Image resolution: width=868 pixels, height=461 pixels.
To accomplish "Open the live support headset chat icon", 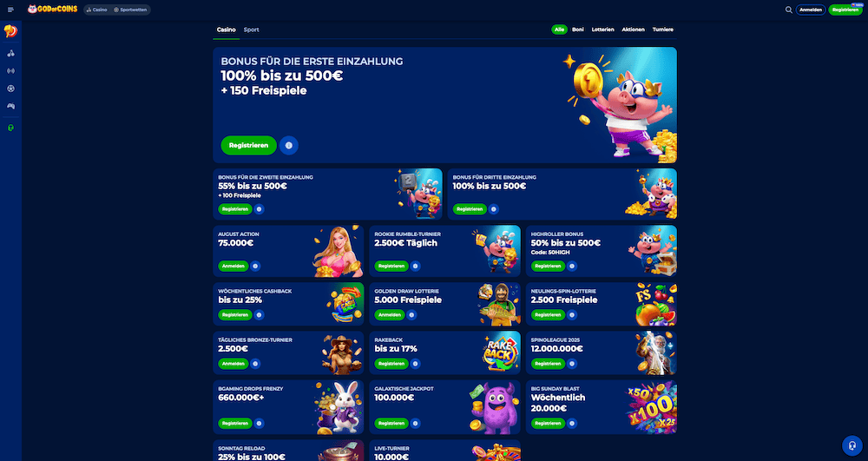I will [x=852, y=445].
